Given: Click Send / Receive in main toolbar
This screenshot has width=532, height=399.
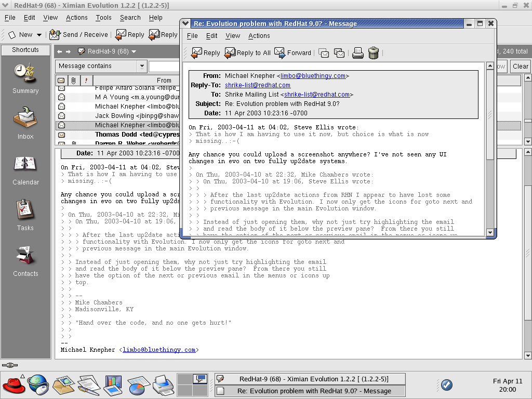Looking at the screenshot, I should click(78, 35).
